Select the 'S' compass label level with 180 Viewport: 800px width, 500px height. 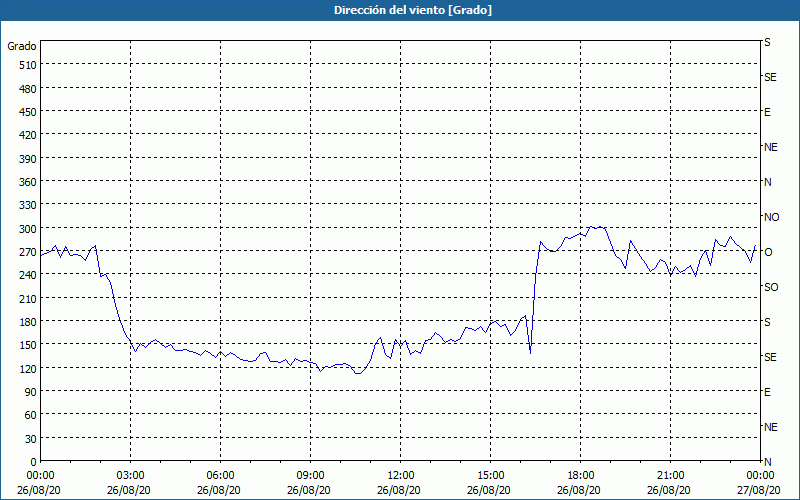pos(767,322)
